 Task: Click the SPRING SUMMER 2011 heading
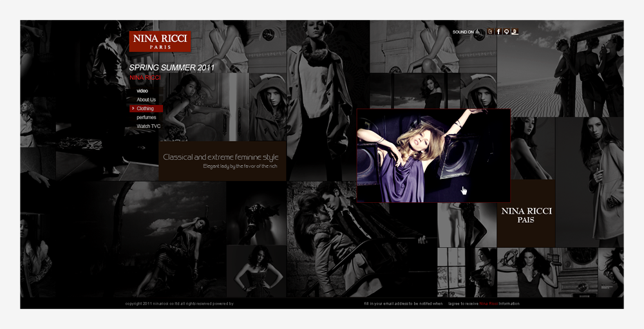(x=172, y=68)
